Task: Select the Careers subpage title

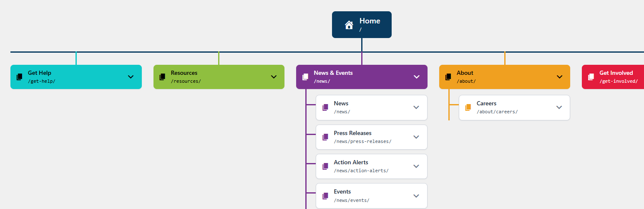Action: 486,103
